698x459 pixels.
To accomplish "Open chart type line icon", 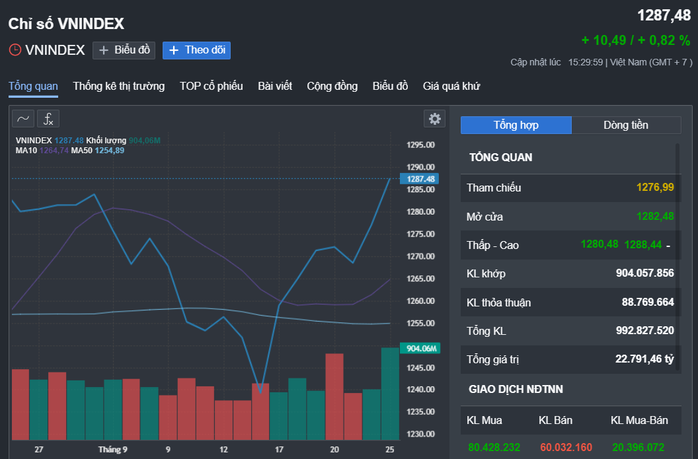I will point(23,119).
